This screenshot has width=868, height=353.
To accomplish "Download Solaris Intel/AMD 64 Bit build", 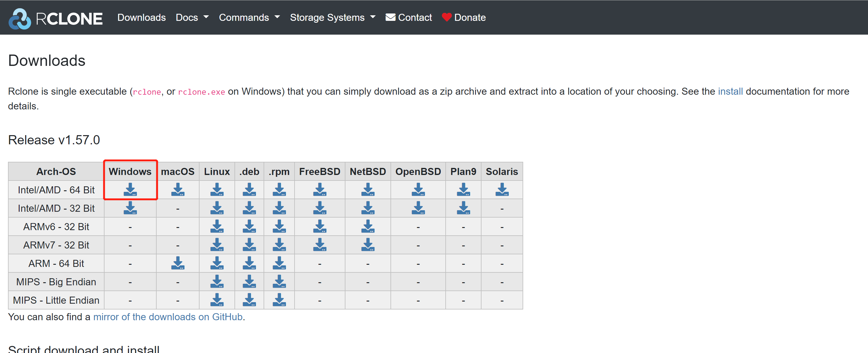I will (502, 190).
